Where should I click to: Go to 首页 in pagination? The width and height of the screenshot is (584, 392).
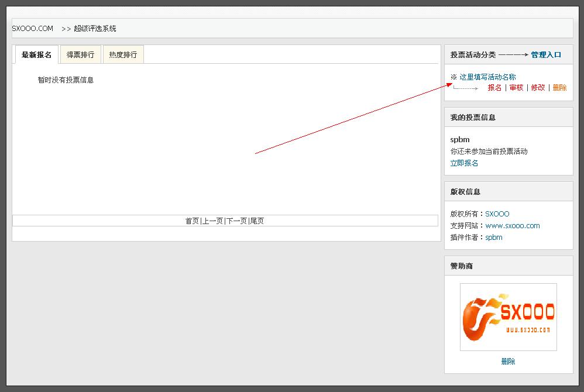coord(192,221)
